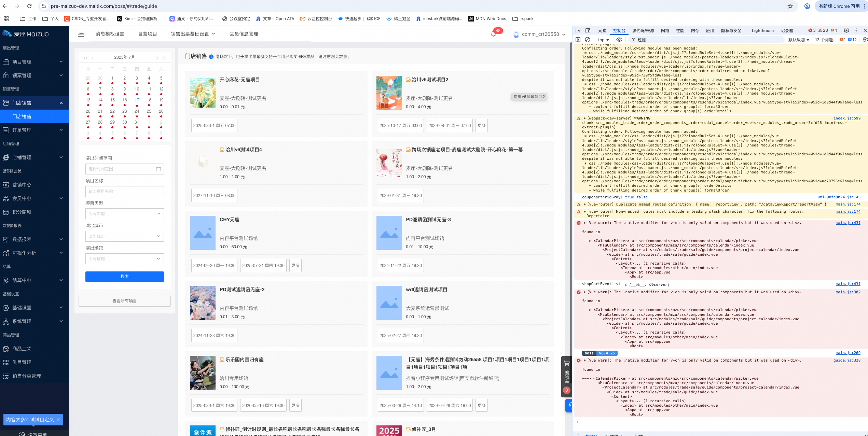
Task: Open the Chrome profile avatar icon
Action: click(807, 6)
